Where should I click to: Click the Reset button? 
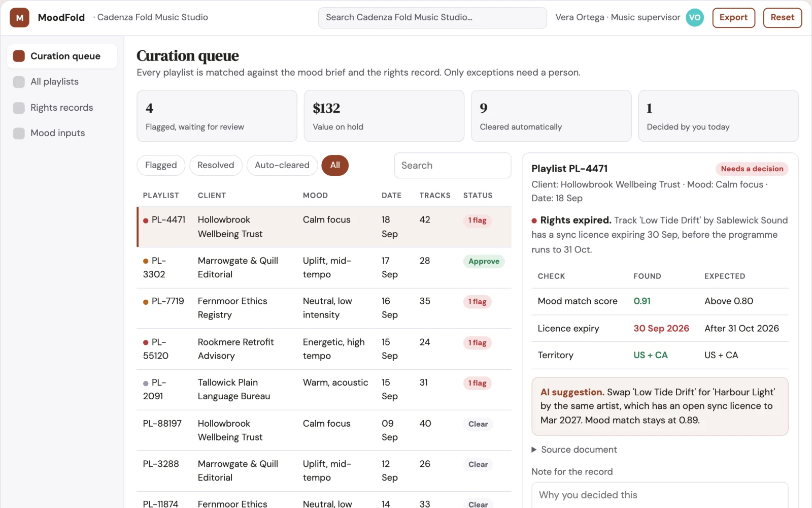782,18
